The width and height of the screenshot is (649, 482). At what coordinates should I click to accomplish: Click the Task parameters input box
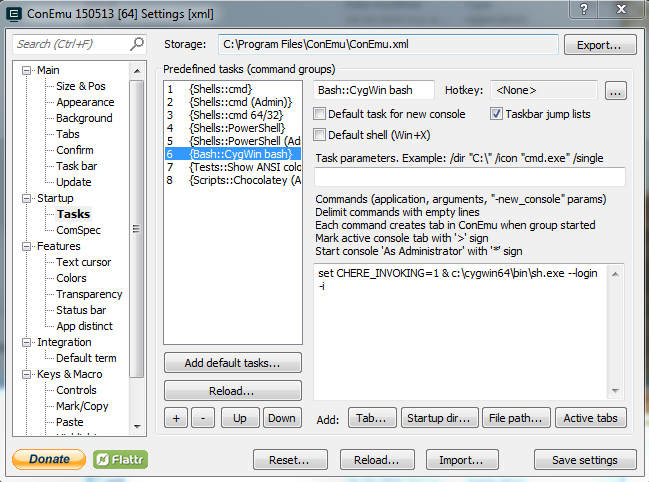(470, 177)
